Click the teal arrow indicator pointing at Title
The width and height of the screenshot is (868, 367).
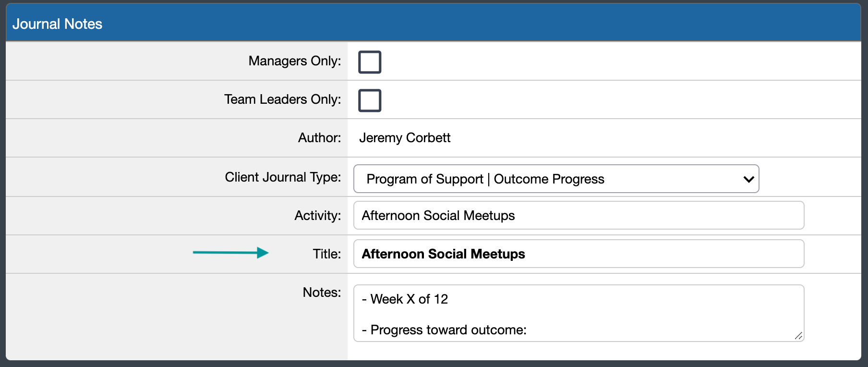tap(230, 253)
